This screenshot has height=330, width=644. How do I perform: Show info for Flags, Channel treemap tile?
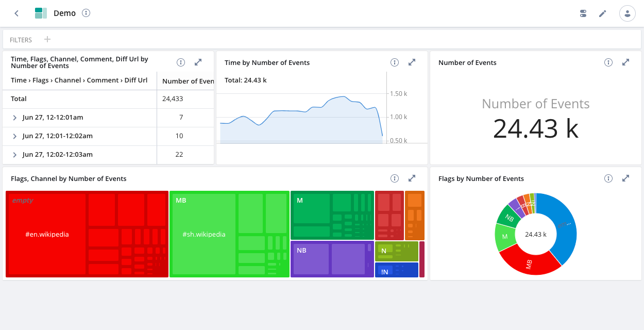pos(395,178)
